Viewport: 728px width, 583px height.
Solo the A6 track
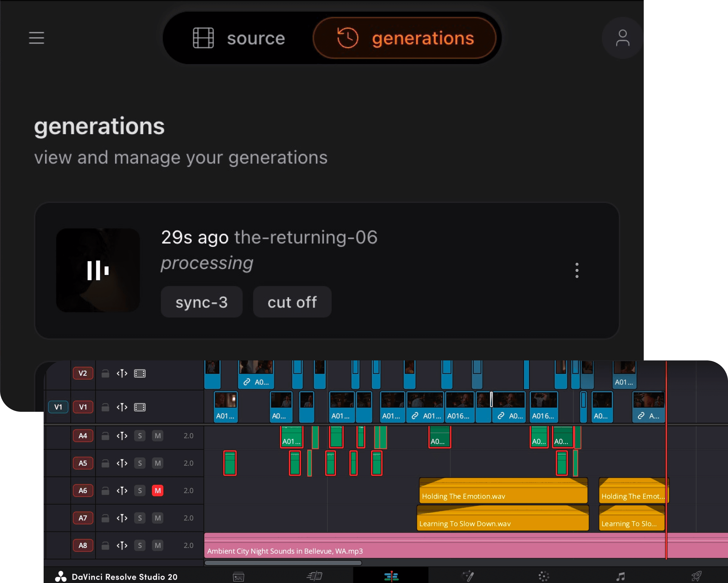click(x=140, y=490)
